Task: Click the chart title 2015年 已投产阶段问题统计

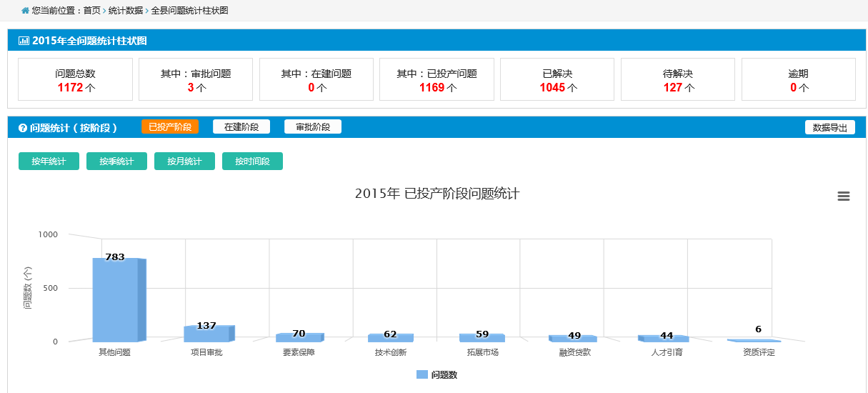Action: pos(437,194)
